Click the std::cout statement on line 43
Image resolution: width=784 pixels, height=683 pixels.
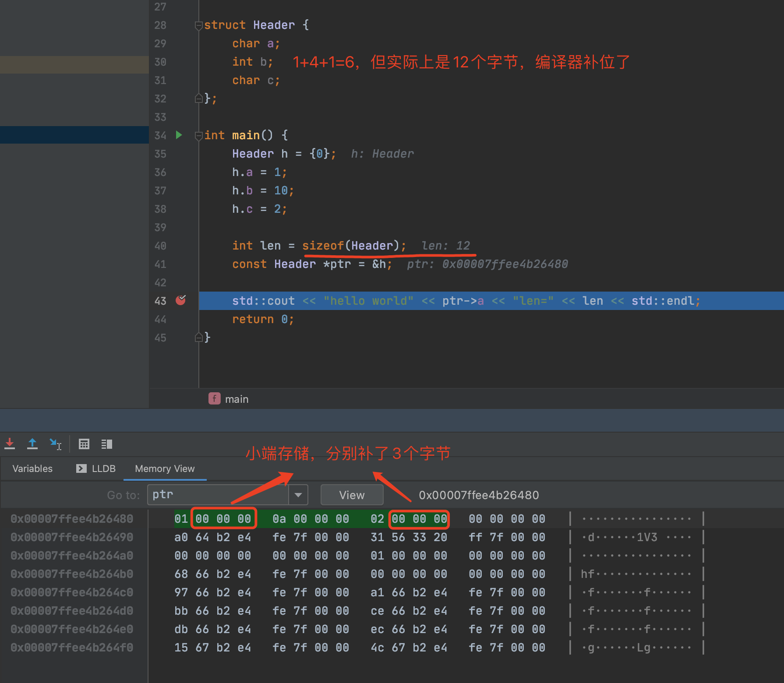point(466,301)
